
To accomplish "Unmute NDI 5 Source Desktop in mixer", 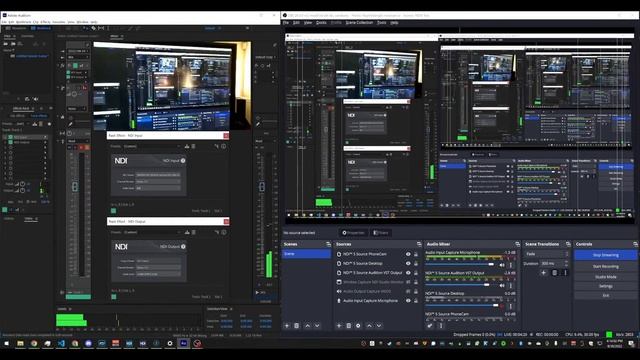I will 502,306.
